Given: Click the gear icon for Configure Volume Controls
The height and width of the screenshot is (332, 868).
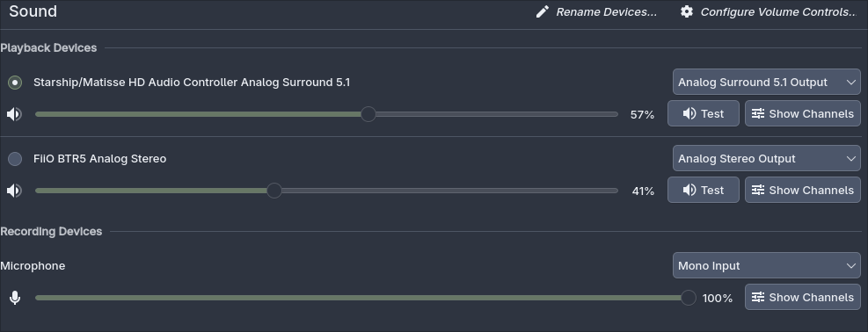Looking at the screenshot, I should click(x=687, y=11).
